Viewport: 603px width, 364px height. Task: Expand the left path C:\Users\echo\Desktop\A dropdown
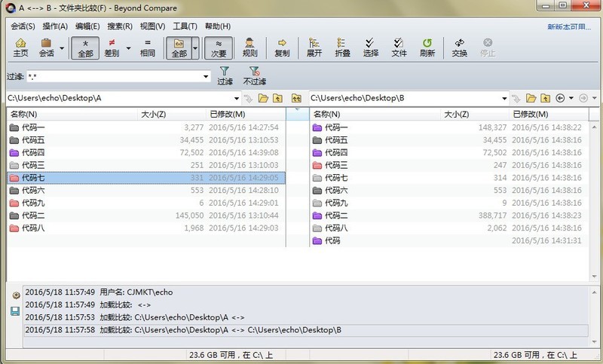237,99
